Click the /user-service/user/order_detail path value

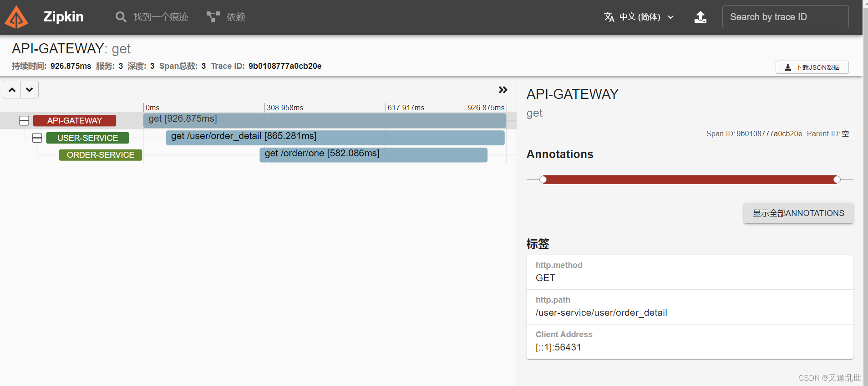(601, 313)
